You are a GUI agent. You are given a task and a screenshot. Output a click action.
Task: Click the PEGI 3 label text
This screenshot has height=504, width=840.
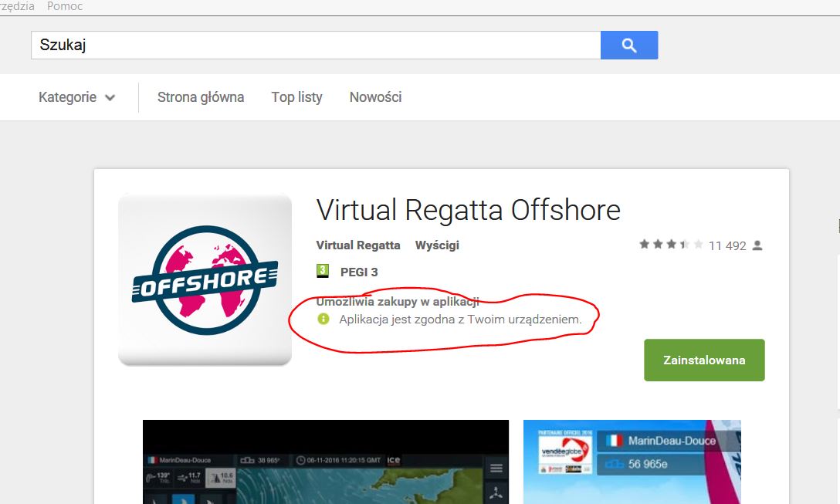coord(359,272)
